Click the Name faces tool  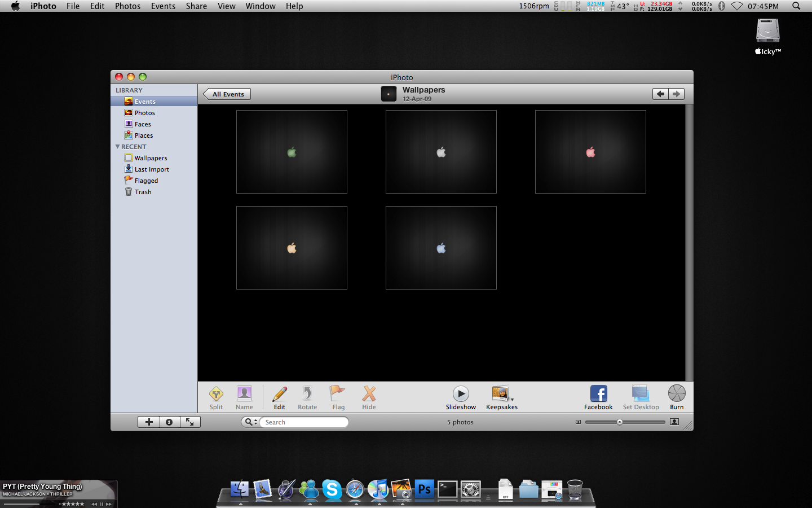click(244, 397)
